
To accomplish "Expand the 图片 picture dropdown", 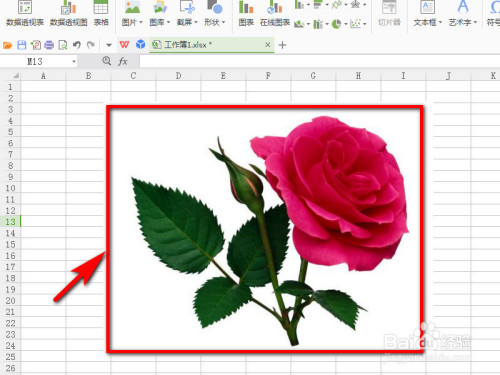I will point(141,22).
